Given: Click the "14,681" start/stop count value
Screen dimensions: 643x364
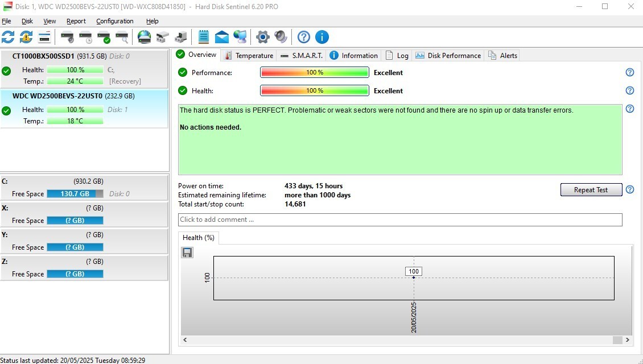Looking at the screenshot, I should [295, 204].
